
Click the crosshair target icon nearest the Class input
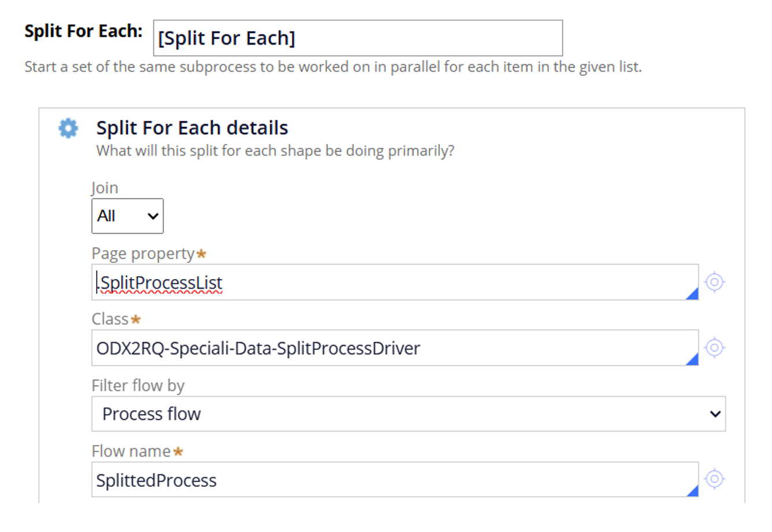[x=715, y=348]
